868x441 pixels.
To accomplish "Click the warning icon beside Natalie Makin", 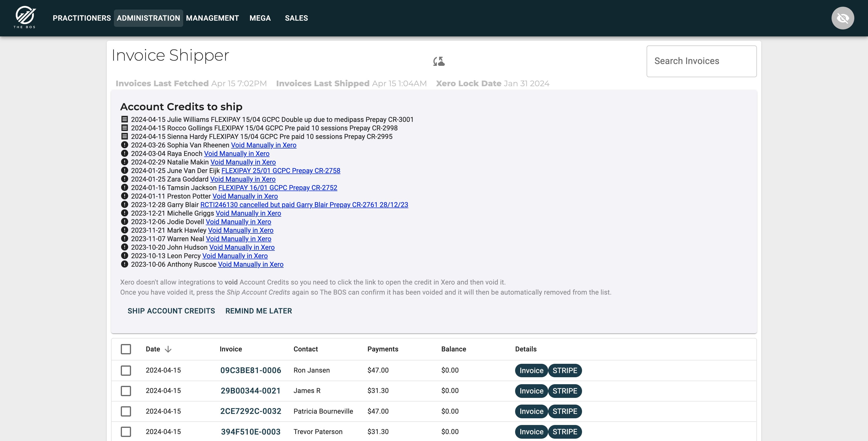I will tap(124, 162).
